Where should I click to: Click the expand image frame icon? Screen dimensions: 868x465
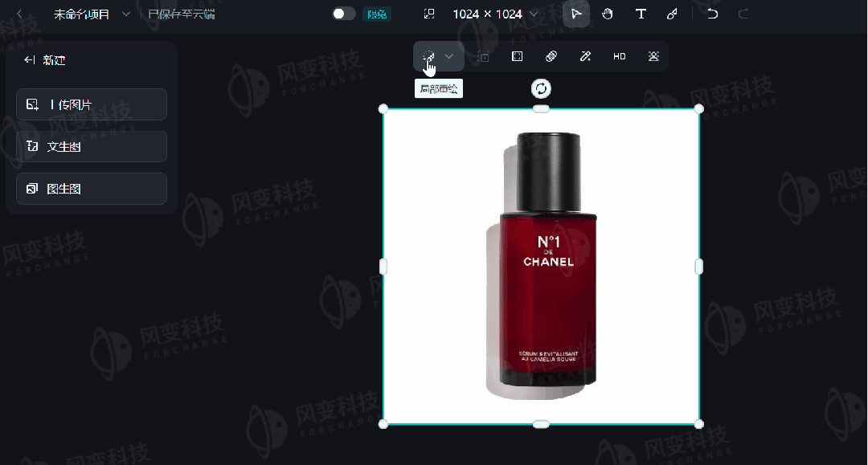pos(518,56)
